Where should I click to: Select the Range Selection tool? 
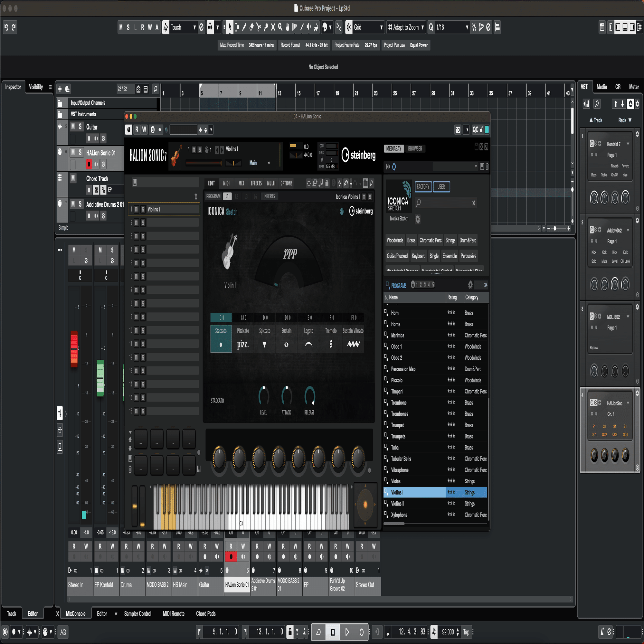point(237,27)
